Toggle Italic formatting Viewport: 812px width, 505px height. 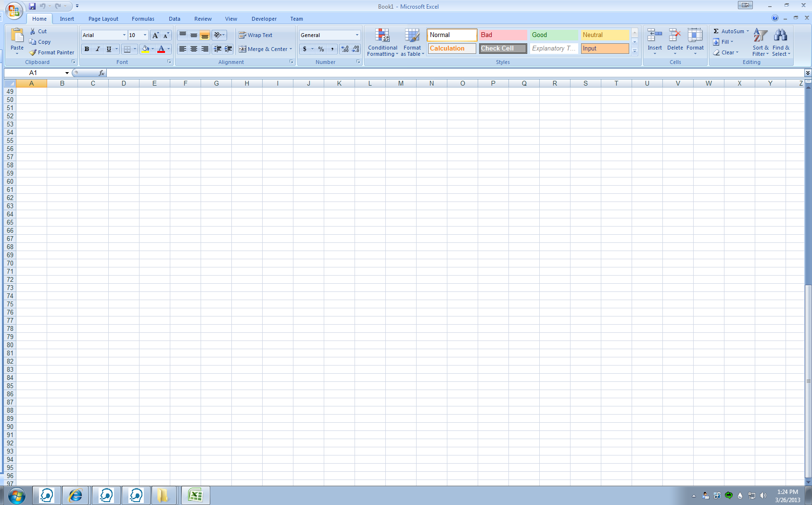pyautogui.click(x=98, y=49)
